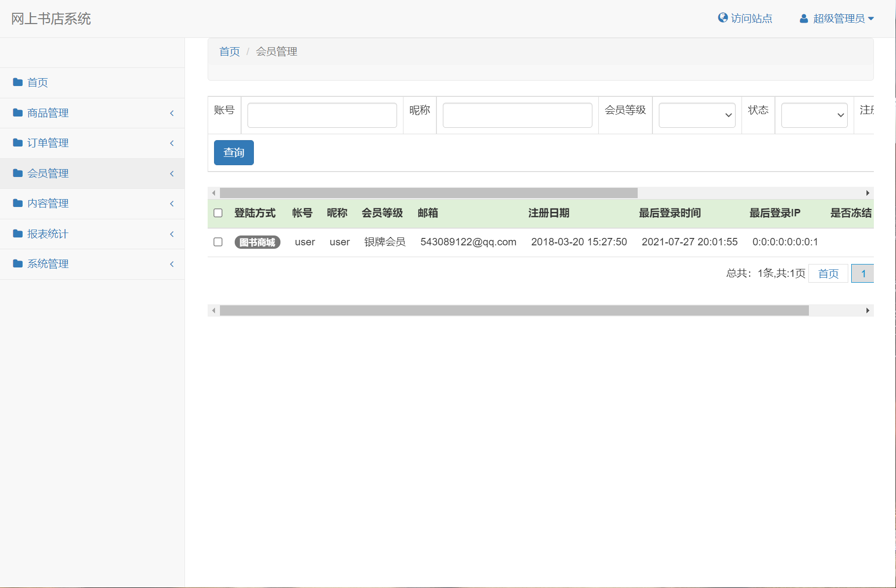Select page 1 in pagination
896x588 pixels.
(863, 273)
